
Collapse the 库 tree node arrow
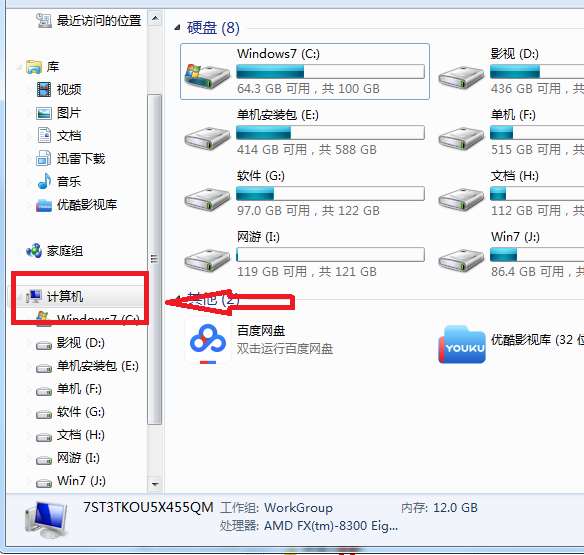pyautogui.click(x=19, y=67)
